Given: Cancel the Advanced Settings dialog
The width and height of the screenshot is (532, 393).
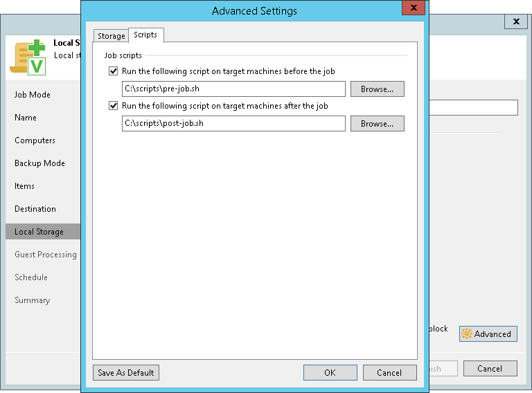Looking at the screenshot, I should (x=389, y=373).
